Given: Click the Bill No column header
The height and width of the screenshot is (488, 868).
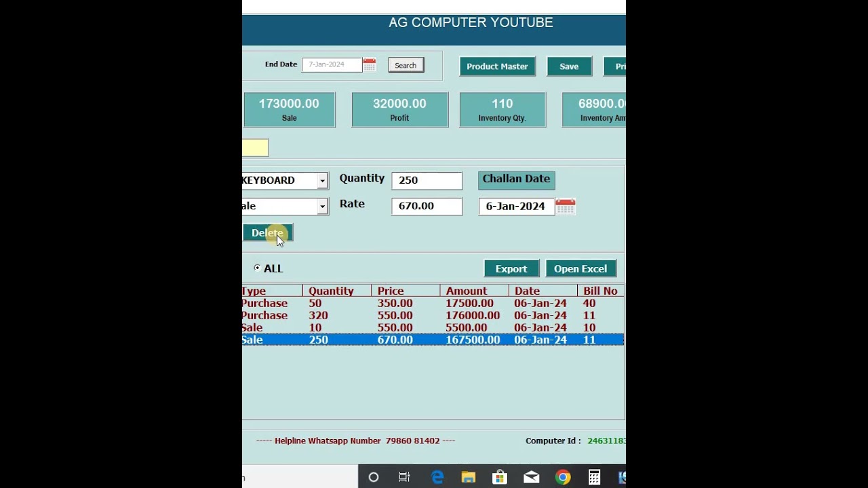Looking at the screenshot, I should 600,291.
